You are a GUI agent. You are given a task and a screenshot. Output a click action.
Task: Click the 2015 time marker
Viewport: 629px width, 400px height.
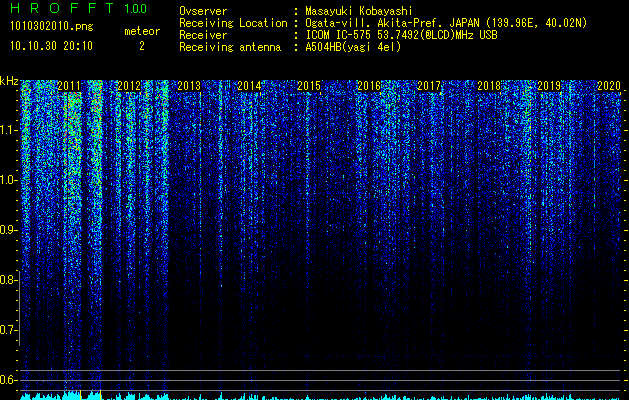309,86
